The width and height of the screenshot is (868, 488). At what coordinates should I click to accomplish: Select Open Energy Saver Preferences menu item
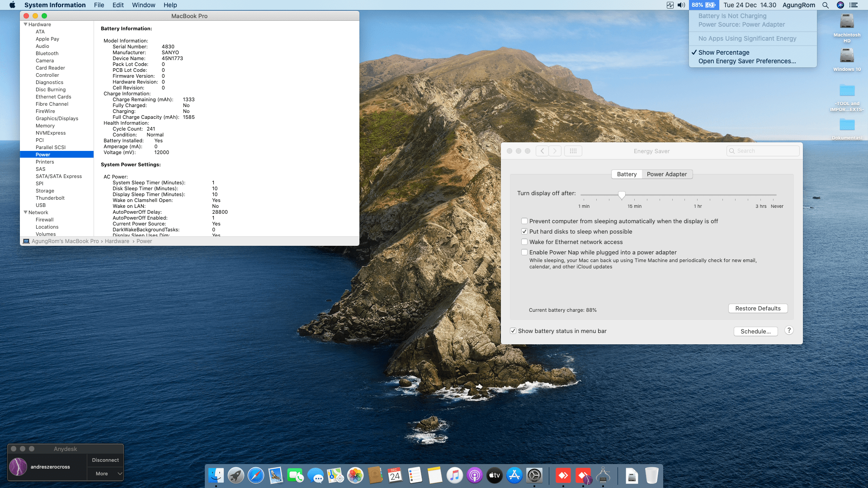(x=747, y=61)
